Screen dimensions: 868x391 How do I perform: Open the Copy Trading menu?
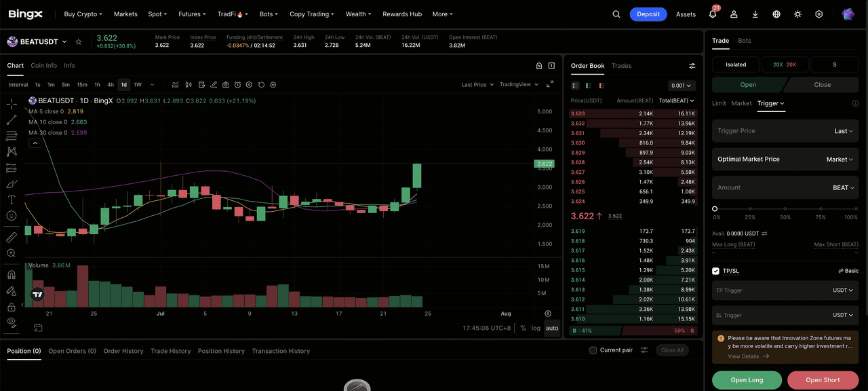(x=312, y=14)
